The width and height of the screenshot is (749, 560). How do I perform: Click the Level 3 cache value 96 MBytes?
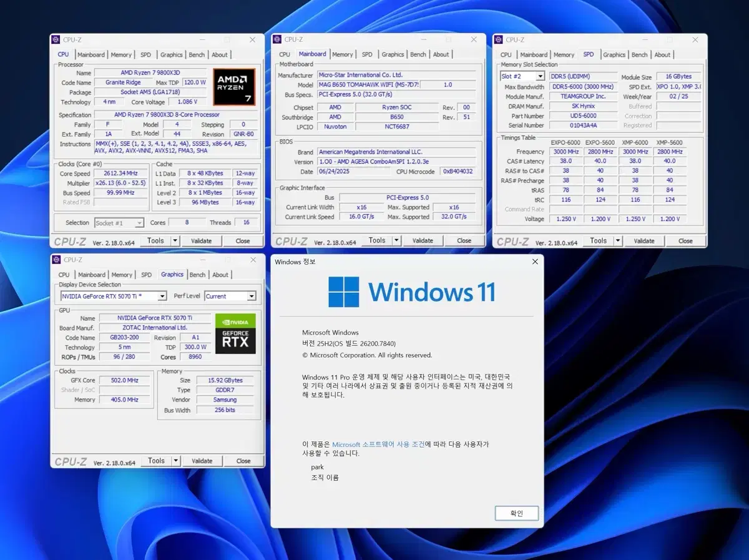[205, 202]
